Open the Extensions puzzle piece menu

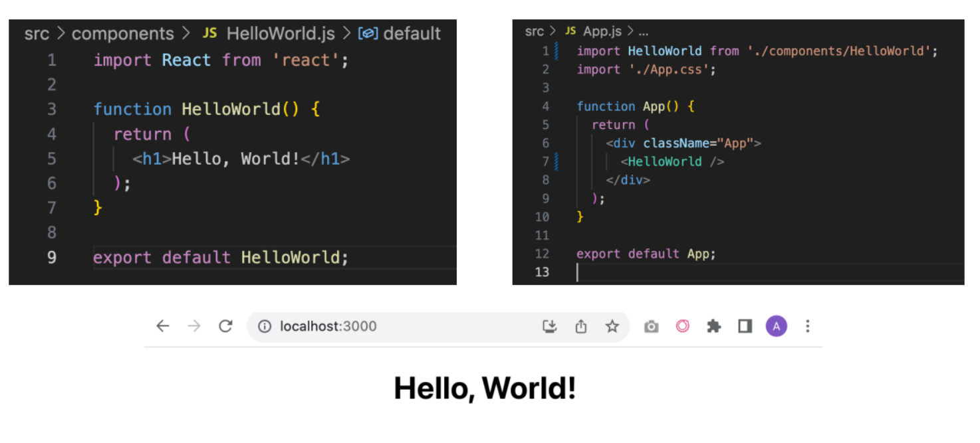714,326
